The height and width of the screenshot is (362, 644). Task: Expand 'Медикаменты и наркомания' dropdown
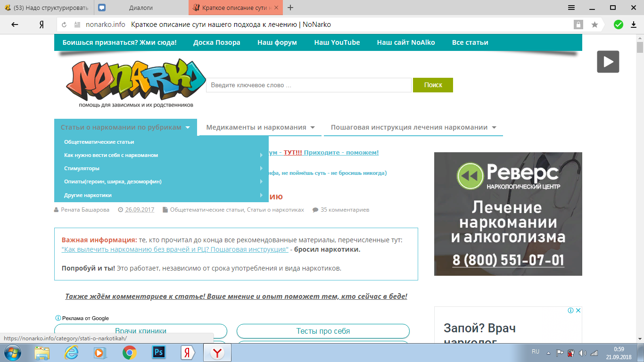pyautogui.click(x=260, y=127)
